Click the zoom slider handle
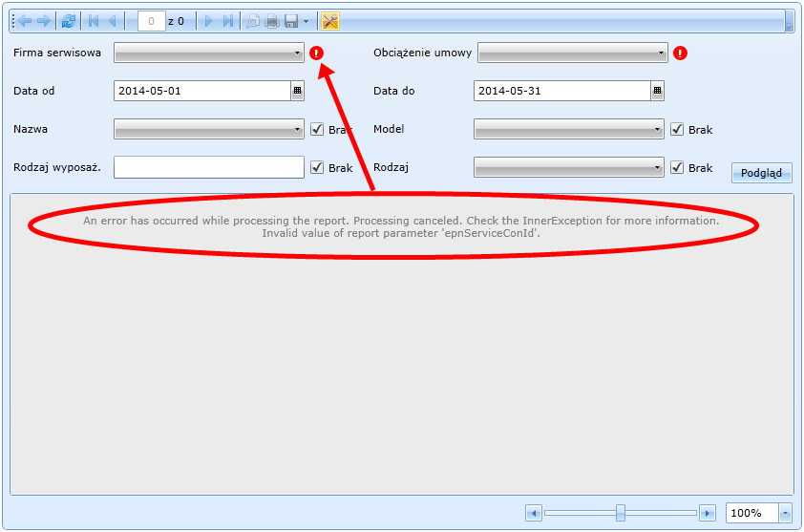This screenshot has height=532, width=804. pyautogui.click(x=621, y=513)
